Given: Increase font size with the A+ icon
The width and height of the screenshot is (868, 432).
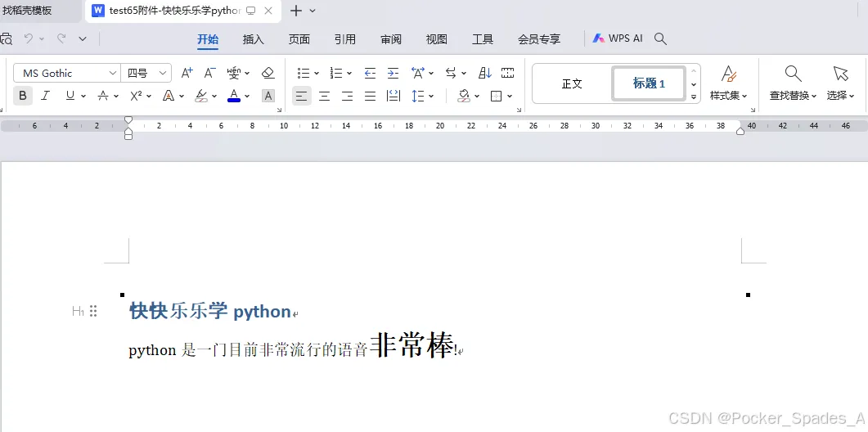Looking at the screenshot, I should pyautogui.click(x=187, y=73).
